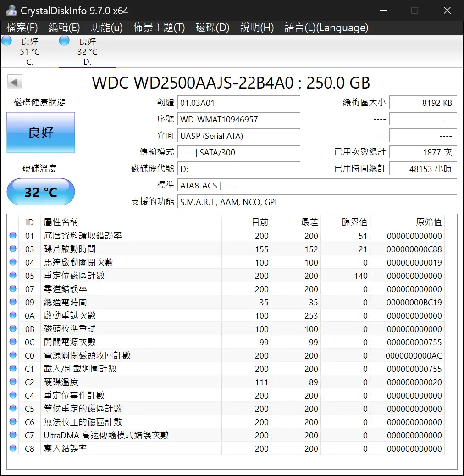Click the ID column header

[29, 222]
